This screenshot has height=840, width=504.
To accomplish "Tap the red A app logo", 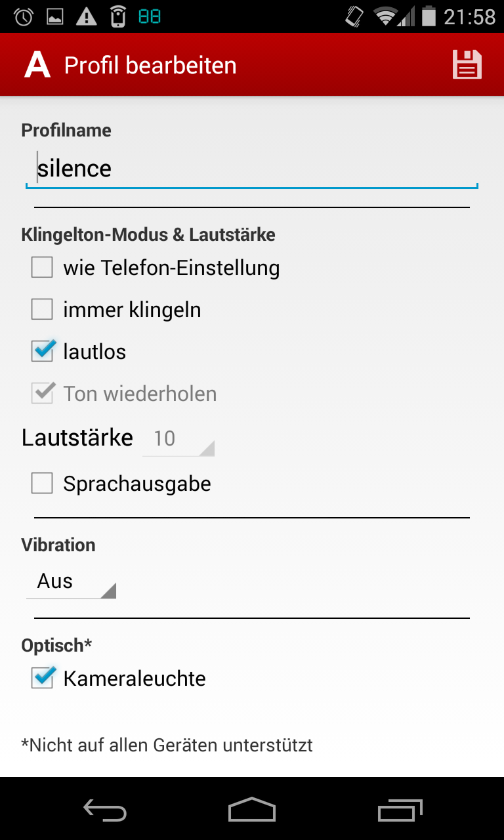I will 37,65.
